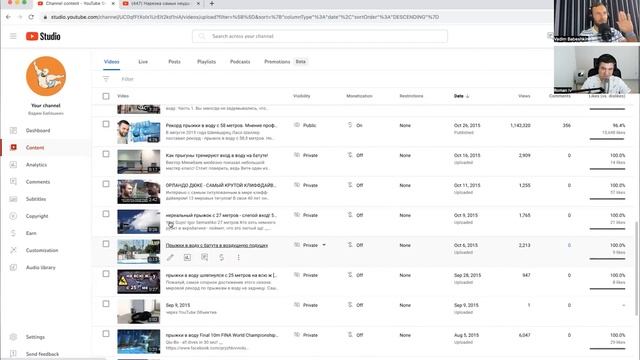Open the video titled Final 10m FINA World Championship

tap(222, 335)
